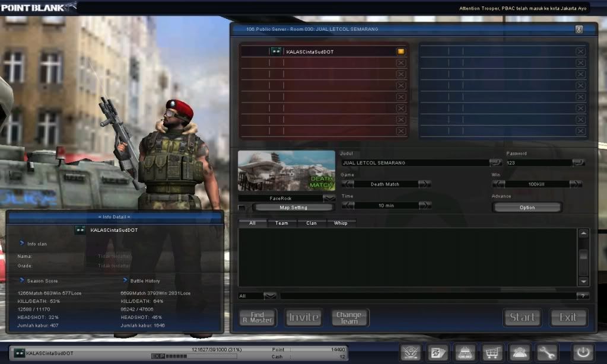
Task: Click the Point value 14490
Action: click(338, 349)
